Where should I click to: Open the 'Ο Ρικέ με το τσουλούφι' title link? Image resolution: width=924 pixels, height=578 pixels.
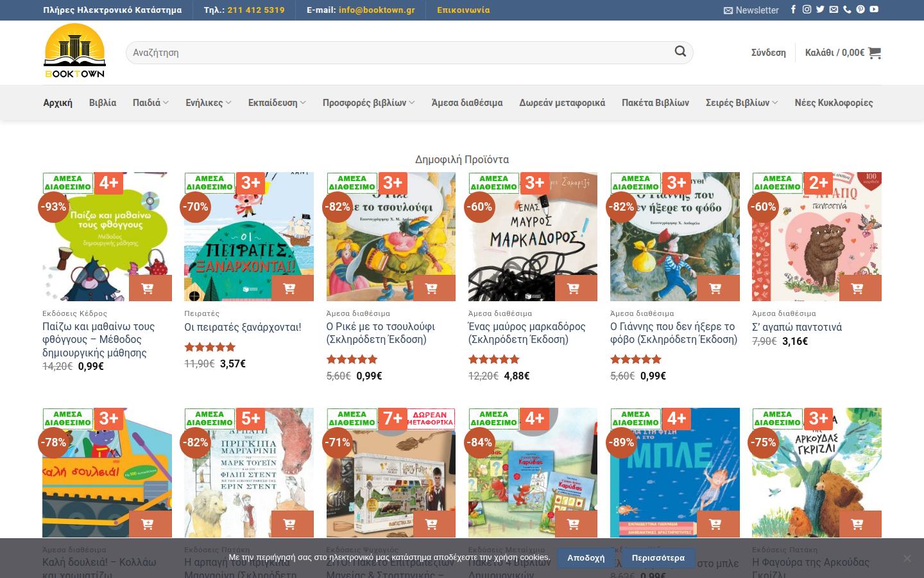(x=381, y=333)
